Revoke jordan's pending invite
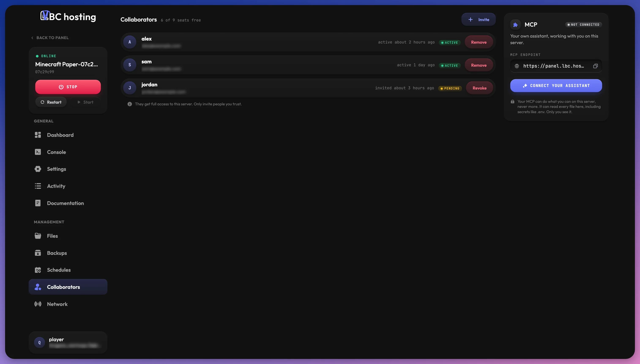Image resolution: width=640 pixels, height=364 pixels. coord(479,88)
